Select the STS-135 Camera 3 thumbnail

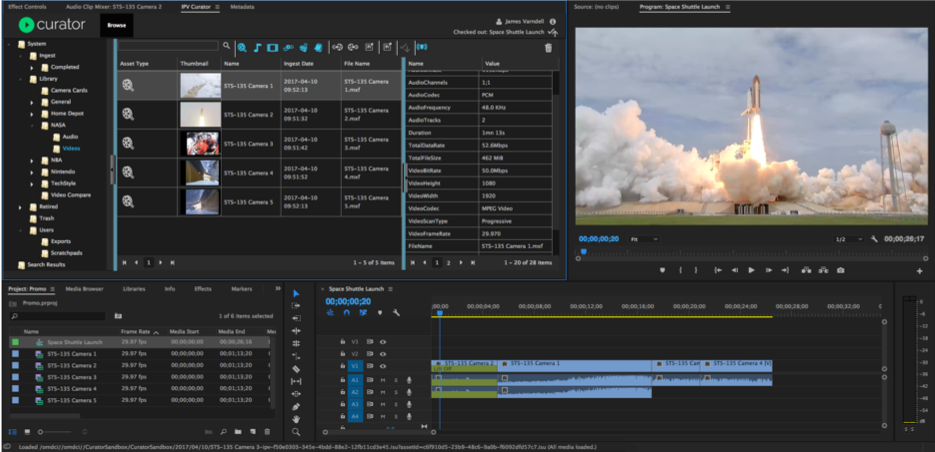pos(200,144)
